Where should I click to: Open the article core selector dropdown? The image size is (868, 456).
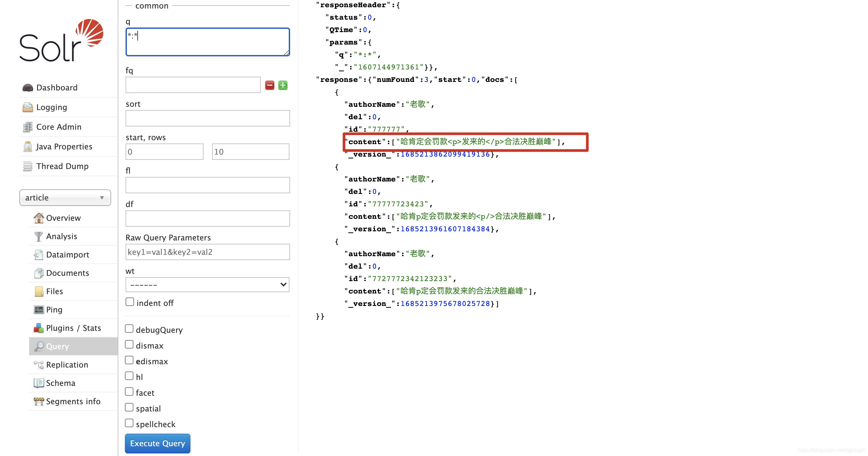pos(65,198)
